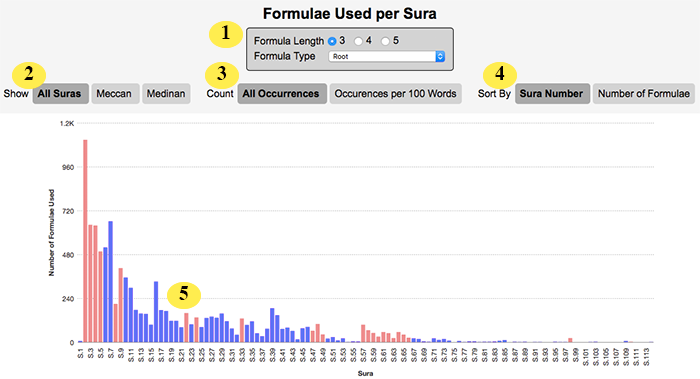700x379 pixels.
Task: Click the tallest red bar for S.1
Action: click(x=85, y=241)
